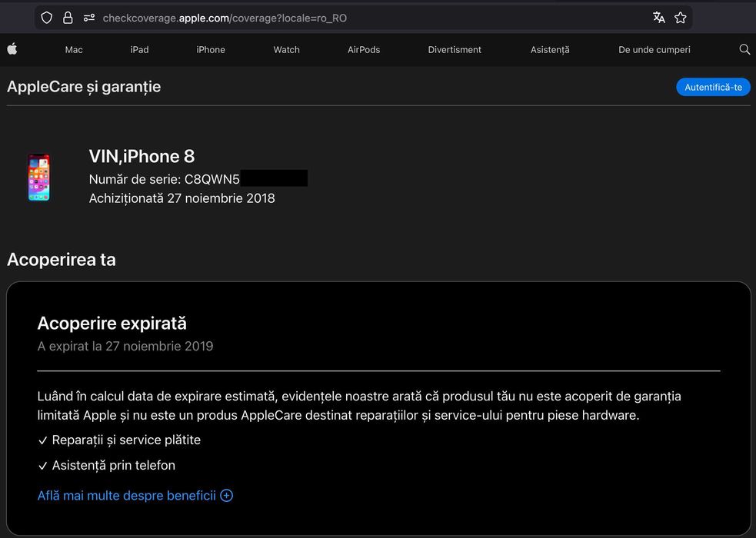756x538 pixels.
Task: Click the tracking protection shield icon
Action: (47, 18)
